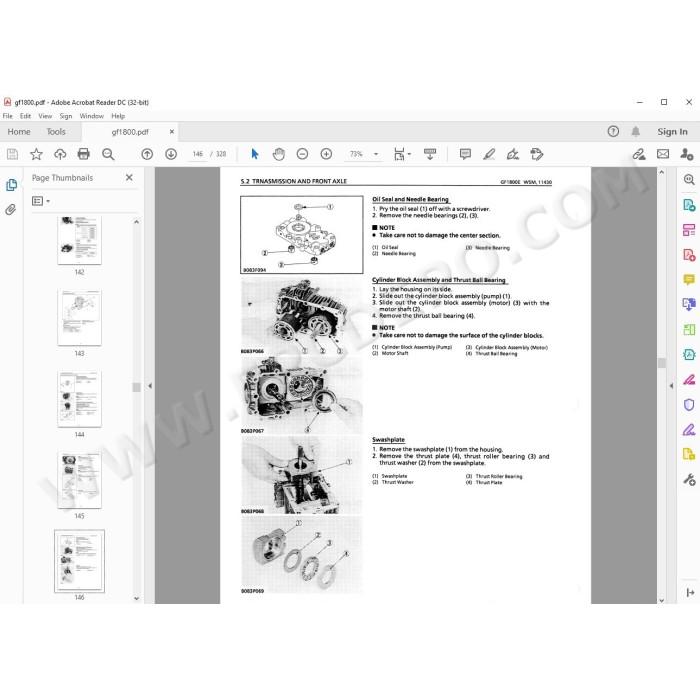Click the thumbnails panel scrollbar thumb
The image size is (700, 700).
tap(137, 387)
